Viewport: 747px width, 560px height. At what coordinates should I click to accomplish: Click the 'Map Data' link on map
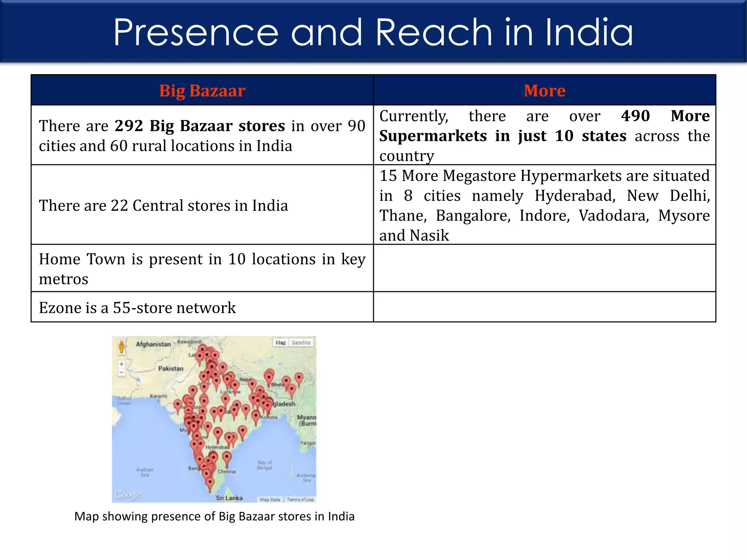(270, 499)
